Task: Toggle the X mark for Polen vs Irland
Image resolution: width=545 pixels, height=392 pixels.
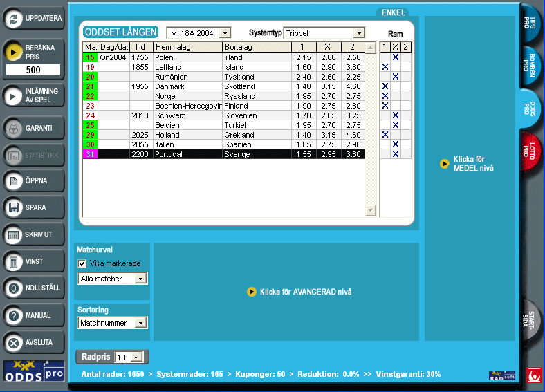Action: tap(396, 57)
